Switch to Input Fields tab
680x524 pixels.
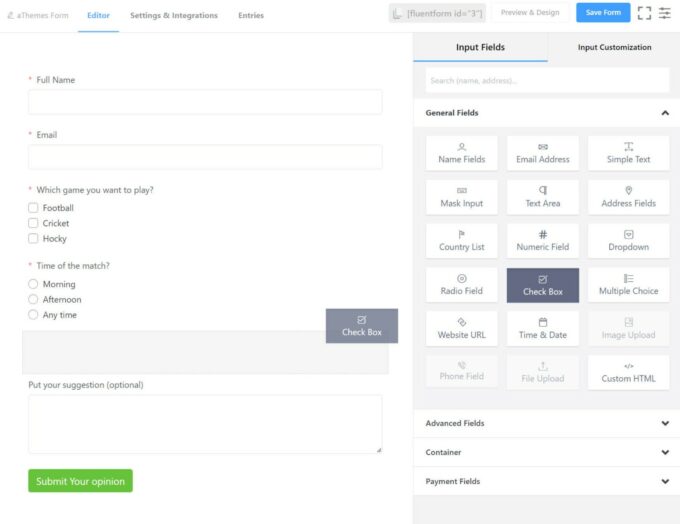(x=480, y=47)
